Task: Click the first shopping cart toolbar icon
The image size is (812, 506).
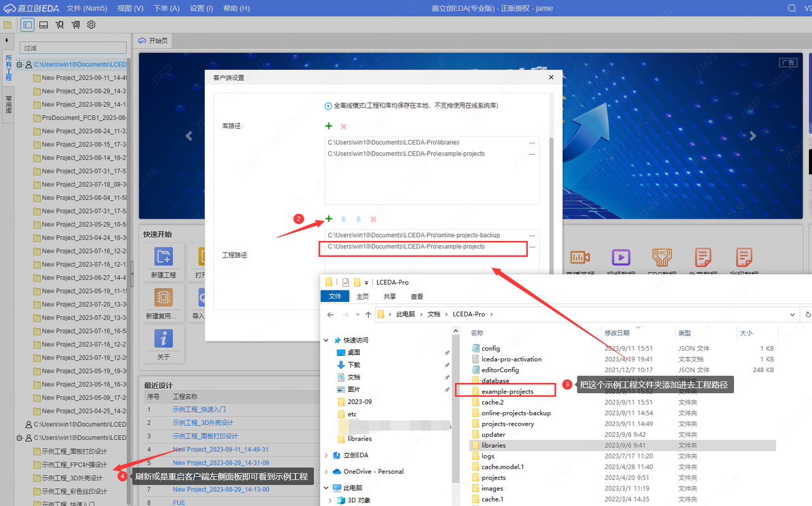Action: (x=60, y=25)
